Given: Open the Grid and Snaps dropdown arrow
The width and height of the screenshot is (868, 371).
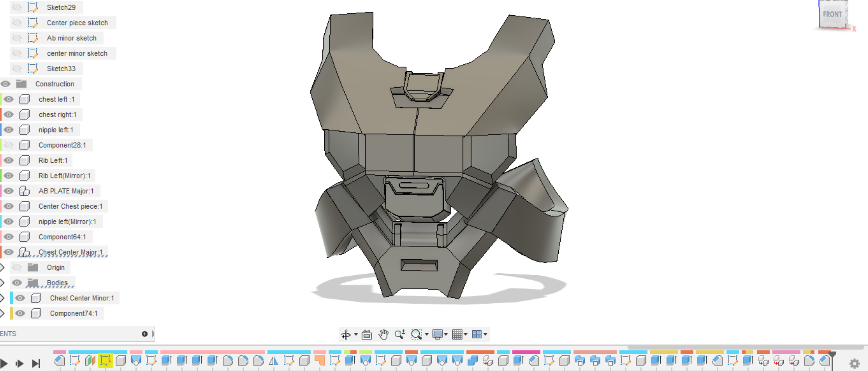Looking at the screenshot, I should pyautogui.click(x=466, y=334).
